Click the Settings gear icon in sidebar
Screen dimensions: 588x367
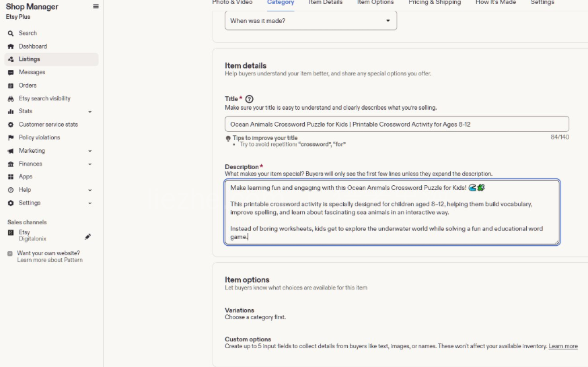pyautogui.click(x=11, y=203)
